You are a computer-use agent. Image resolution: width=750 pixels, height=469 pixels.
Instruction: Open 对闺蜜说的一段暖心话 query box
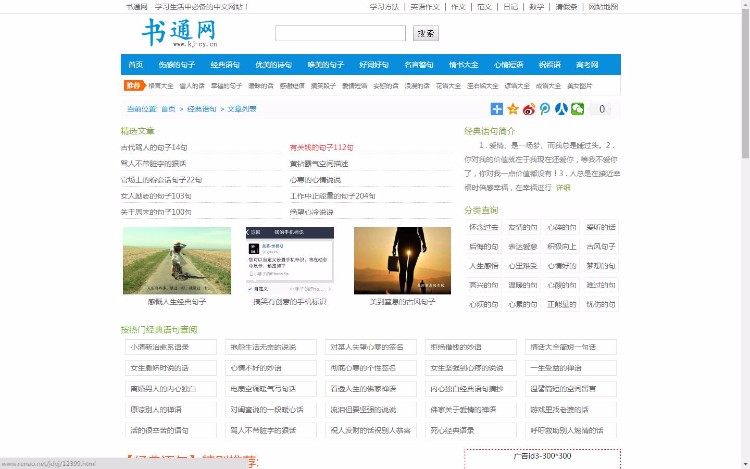[271, 410]
